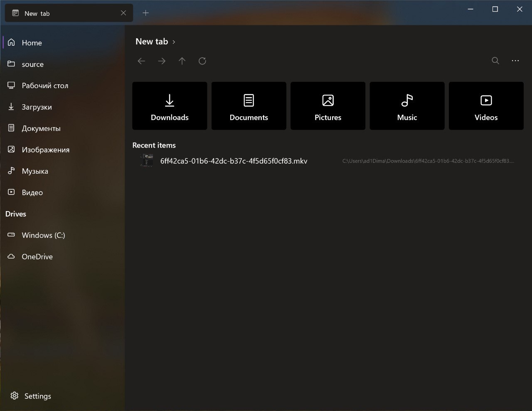Viewport: 532px width, 411px height.
Task: Close the application window
Action: (x=520, y=9)
